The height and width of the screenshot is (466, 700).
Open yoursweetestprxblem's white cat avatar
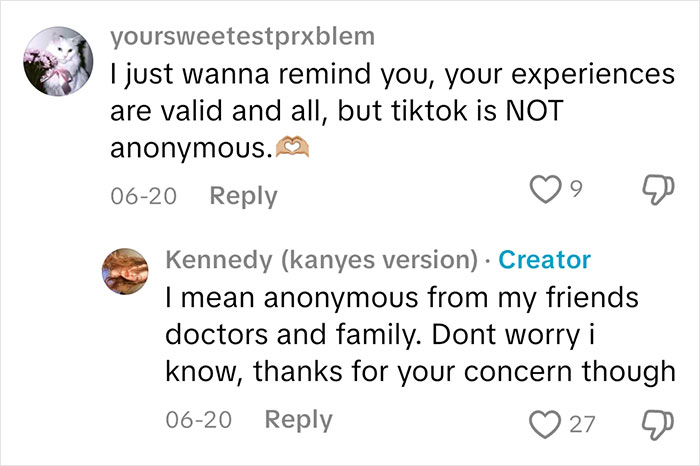pyautogui.click(x=58, y=61)
